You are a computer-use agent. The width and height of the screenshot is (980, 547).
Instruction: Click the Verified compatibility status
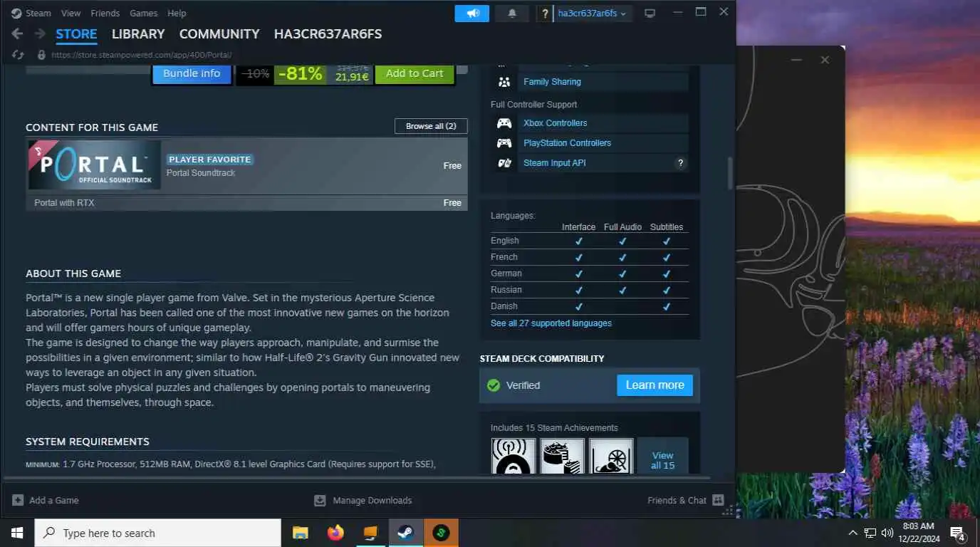click(x=523, y=385)
